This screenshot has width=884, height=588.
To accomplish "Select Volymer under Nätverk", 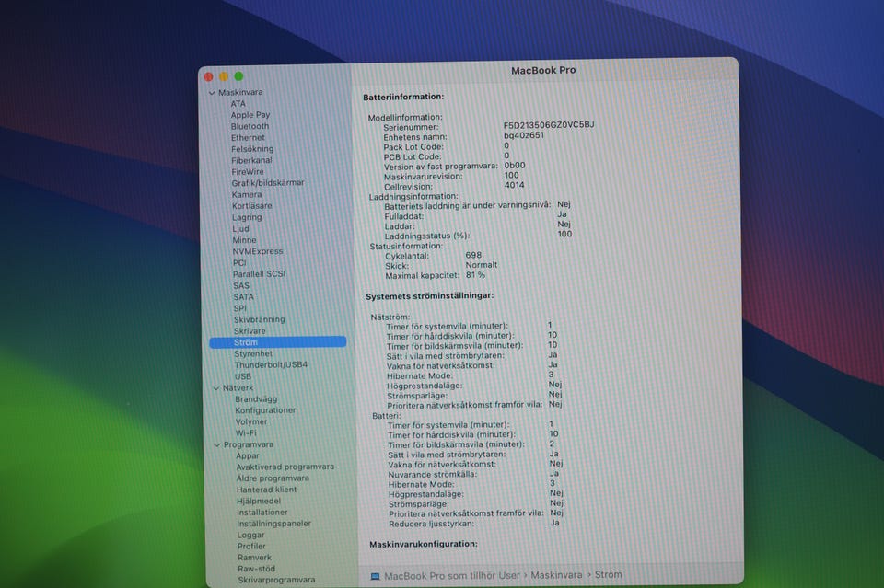I will click(251, 421).
